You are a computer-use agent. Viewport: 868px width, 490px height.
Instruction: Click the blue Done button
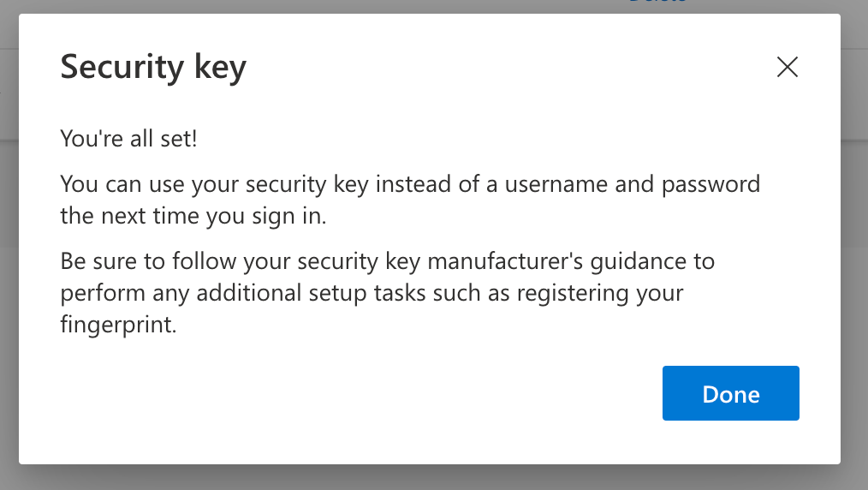(x=731, y=393)
